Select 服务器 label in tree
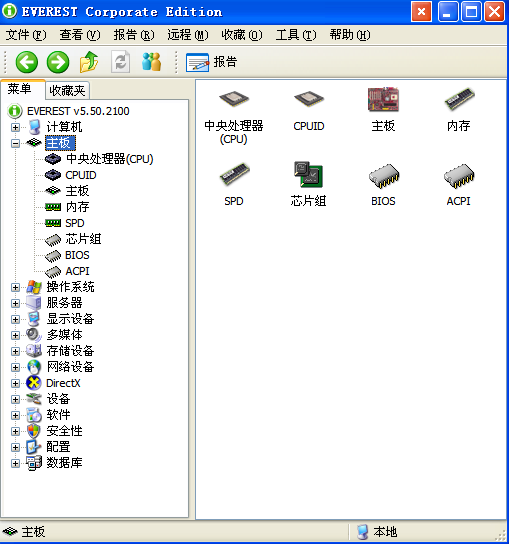The image size is (509, 544). pos(65,303)
